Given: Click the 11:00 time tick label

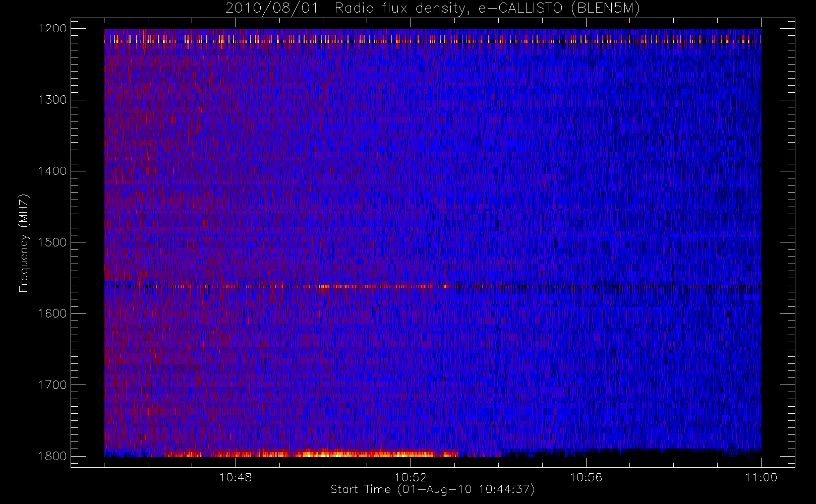Looking at the screenshot, I should point(761,477).
